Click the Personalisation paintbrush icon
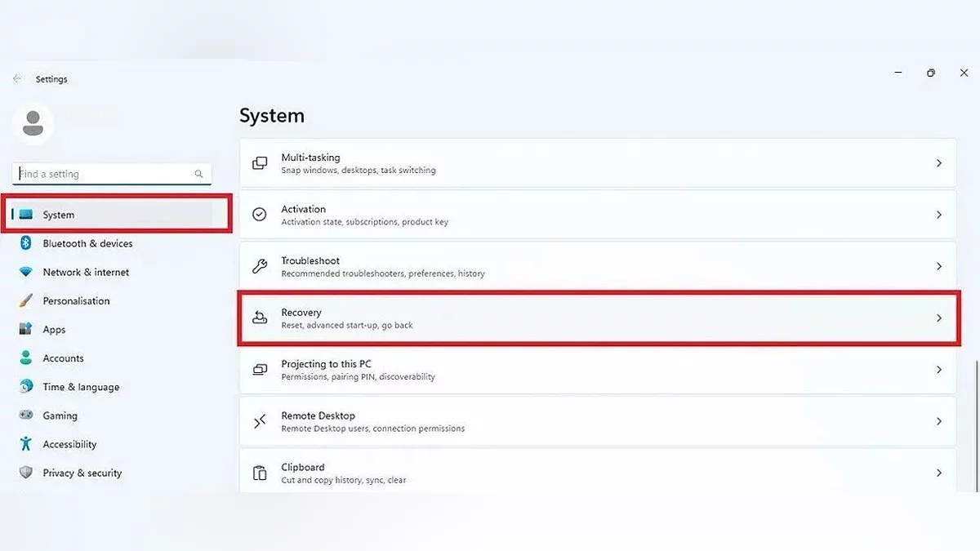This screenshot has width=980, height=551. click(x=26, y=300)
